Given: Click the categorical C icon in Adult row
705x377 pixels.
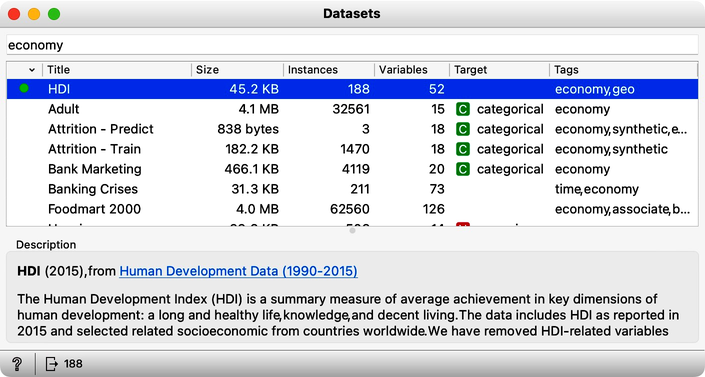Looking at the screenshot, I should (x=463, y=109).
